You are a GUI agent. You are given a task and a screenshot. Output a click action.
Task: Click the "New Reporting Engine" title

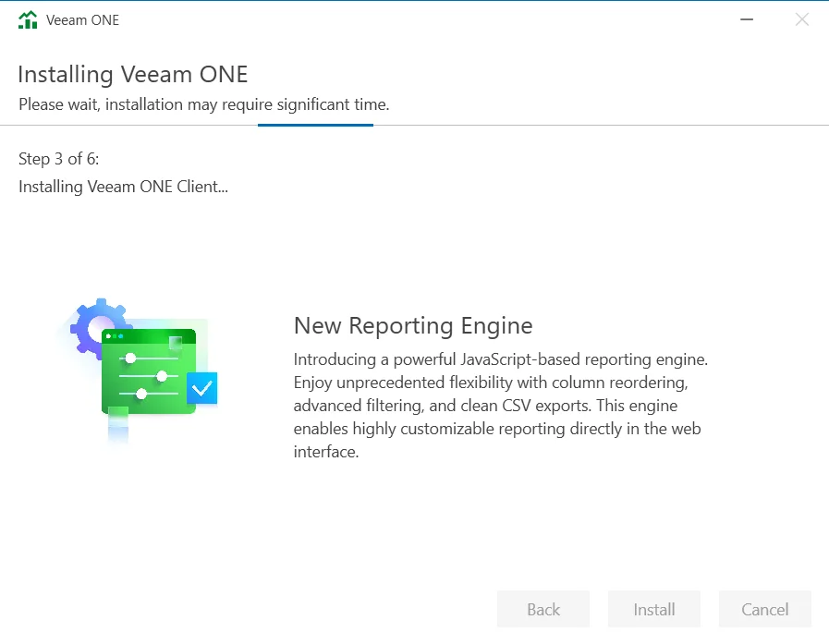[413, 325]
